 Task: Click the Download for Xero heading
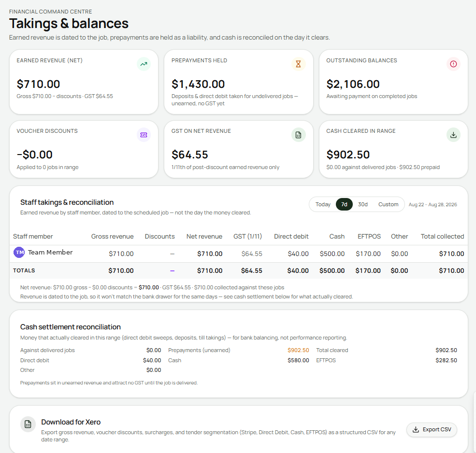click(71, 422)
